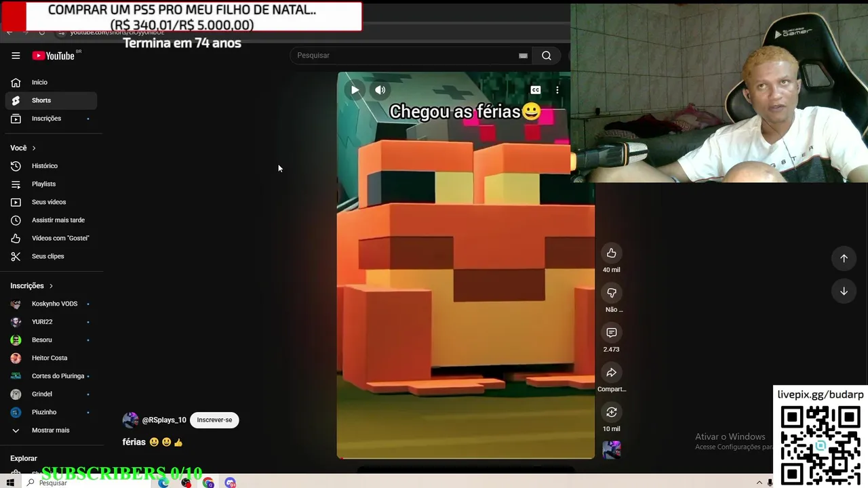Dislike the Short
The height and width of the screenshot is (488, 868).
611,293
